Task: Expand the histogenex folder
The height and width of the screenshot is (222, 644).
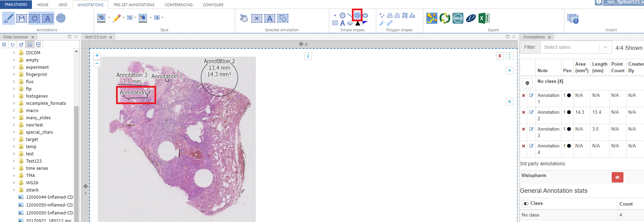Action: point(14,96)
